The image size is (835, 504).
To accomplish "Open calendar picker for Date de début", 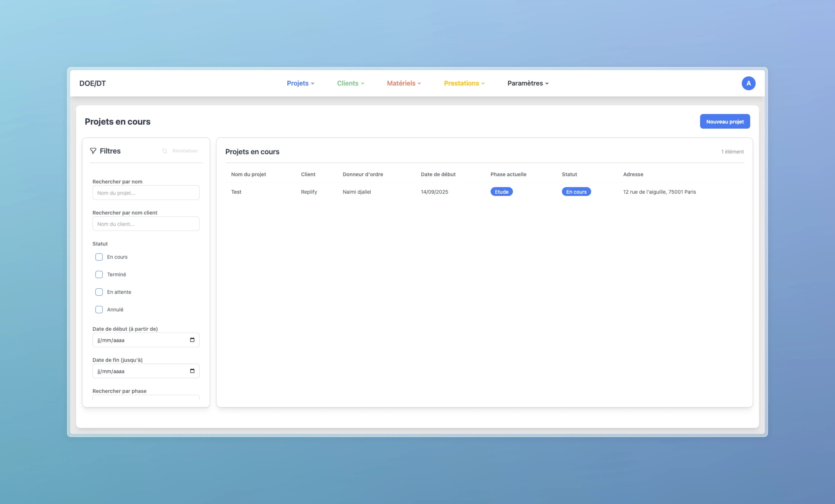I will click(x=192, y=340).
